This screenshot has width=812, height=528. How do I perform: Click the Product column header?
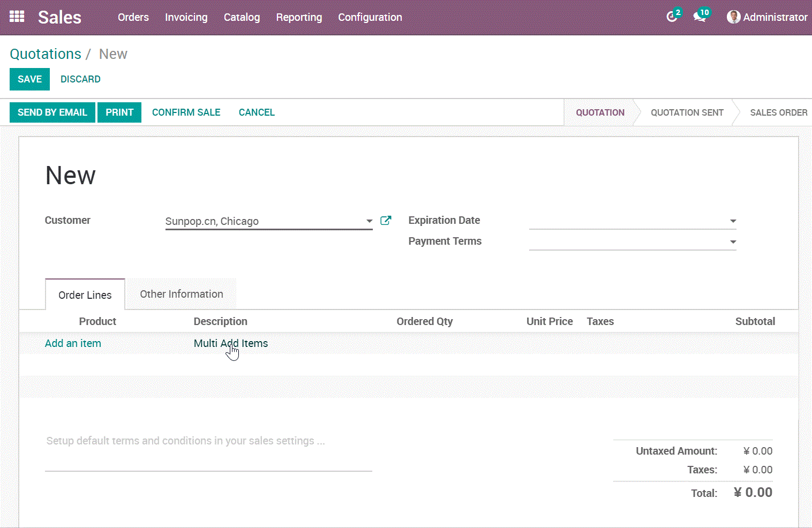click(97, 321)
